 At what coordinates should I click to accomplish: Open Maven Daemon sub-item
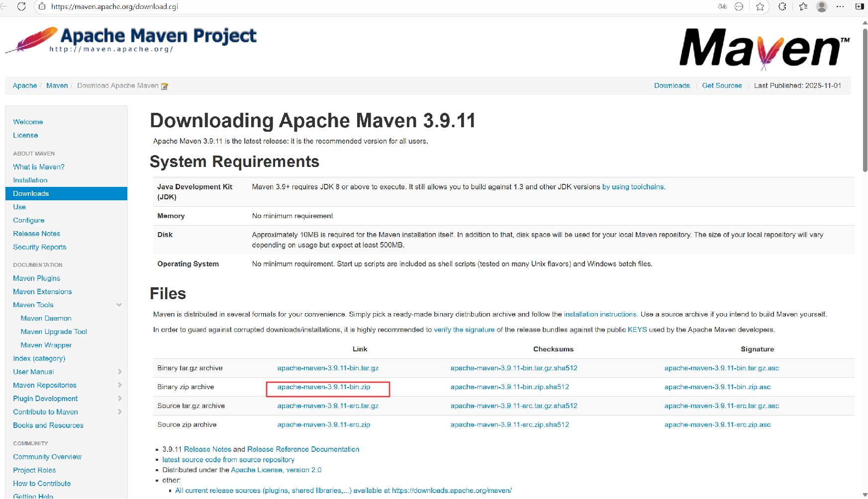click(x=46, y=319)
